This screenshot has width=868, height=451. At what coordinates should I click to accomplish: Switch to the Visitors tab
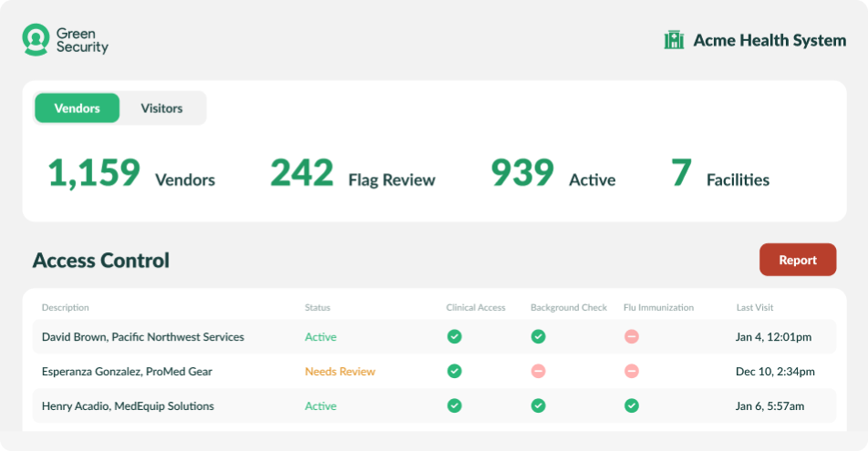click(x=161, y=108)
